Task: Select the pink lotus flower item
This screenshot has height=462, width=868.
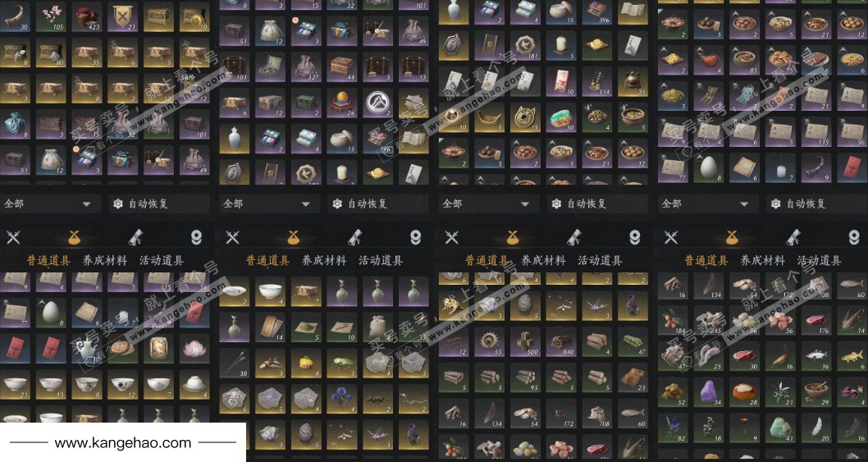Action: click(194, 348)
